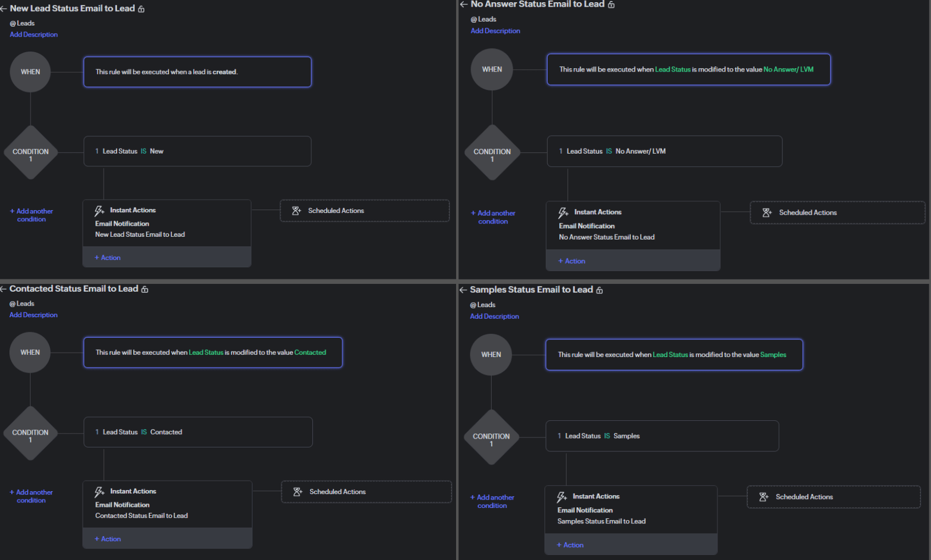
Task: Open the WHEN trigger node in Samples rule
Action: 490,354
